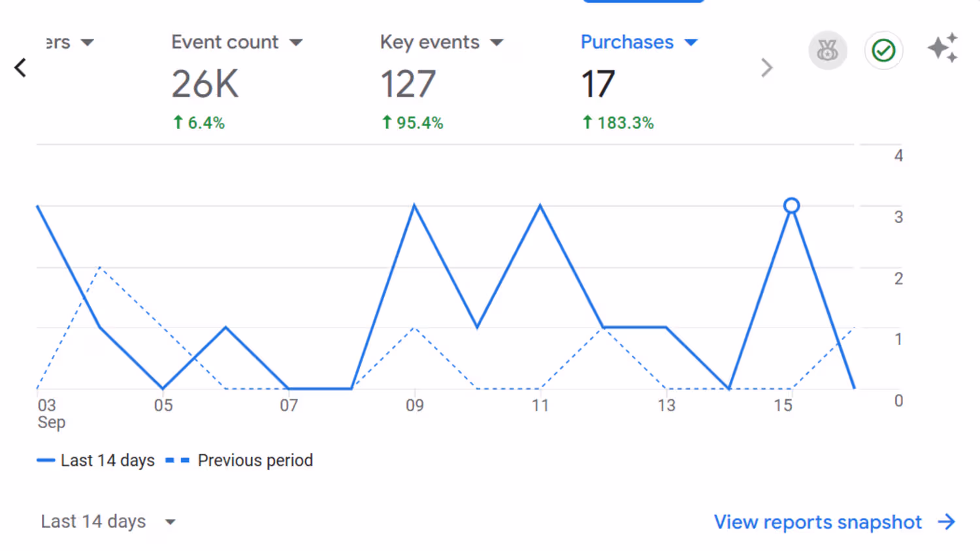Click the Previous period legend entry
Viewport: 980px width, 551px height.
point(239,460)
